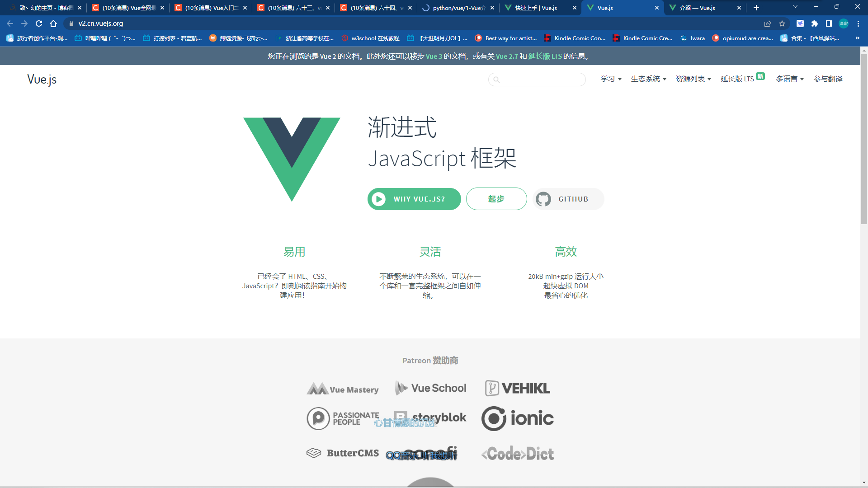Viewport: 868px width, 488px height.
Task: Click the ionic sponsor logo
Action: (518, 418)
